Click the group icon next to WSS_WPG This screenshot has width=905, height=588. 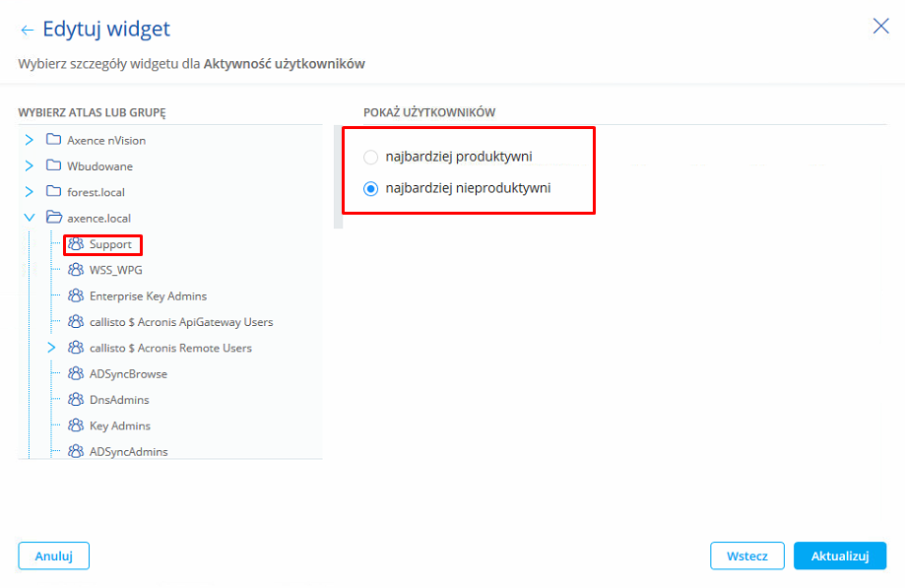[76, 270]
